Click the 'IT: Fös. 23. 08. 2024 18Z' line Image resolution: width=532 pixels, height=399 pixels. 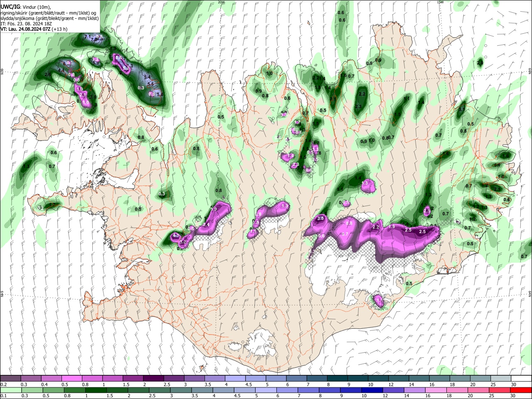coord(26,24)
